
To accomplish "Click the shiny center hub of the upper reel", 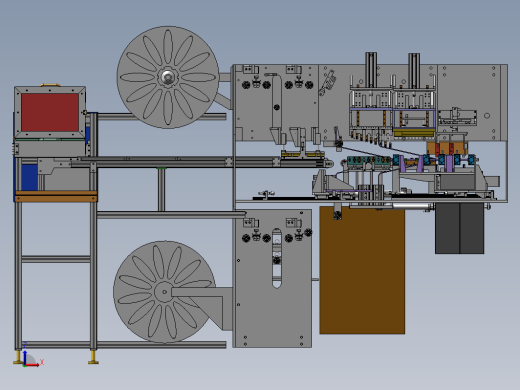I will (x=168, y=78).
